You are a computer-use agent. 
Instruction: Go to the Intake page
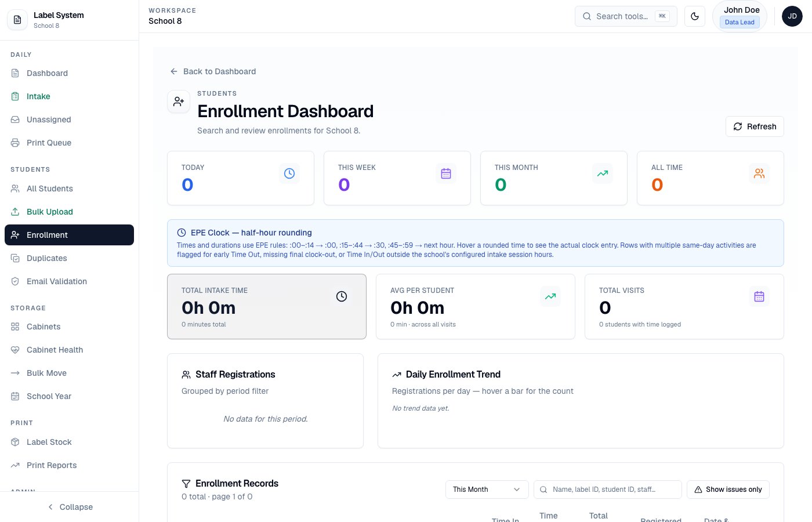[x=69, y=96]
